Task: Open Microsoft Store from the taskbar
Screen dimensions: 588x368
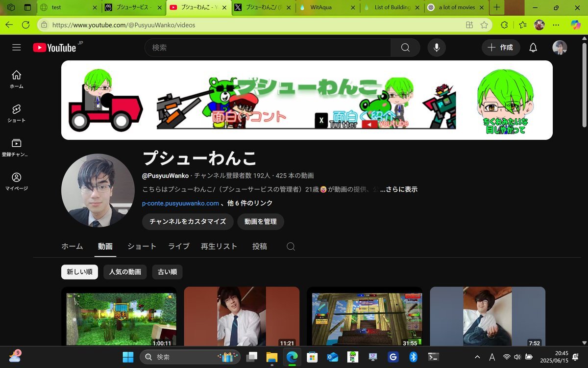Action: pyautogui.click(x=311, y=357)
